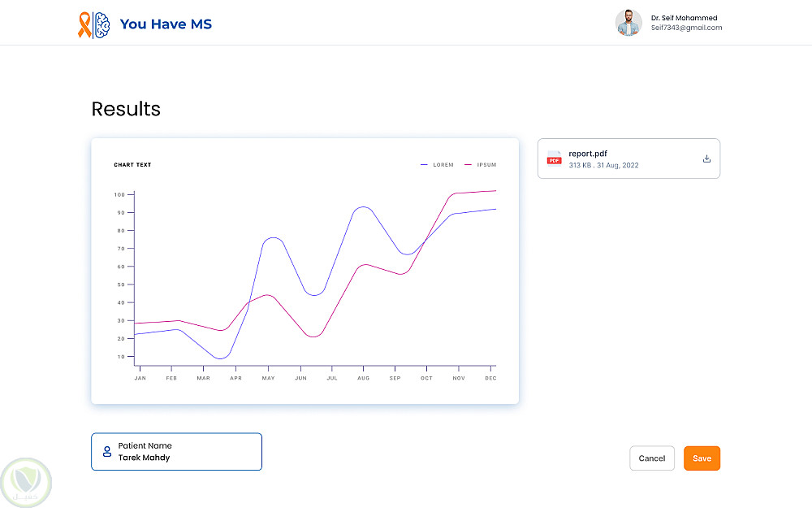Click the CHART TEXT title
Screen dimensions: 812x508
point(132,165)
